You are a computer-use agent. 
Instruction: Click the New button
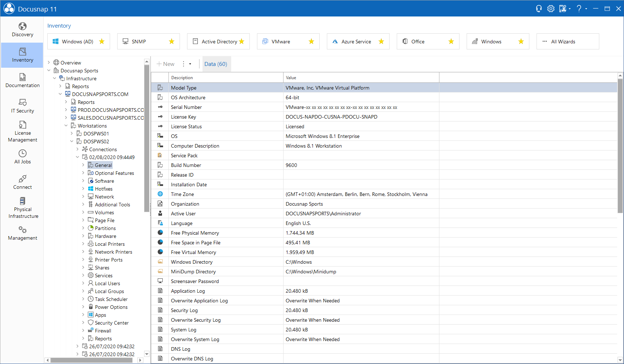(x=166, y=64)
